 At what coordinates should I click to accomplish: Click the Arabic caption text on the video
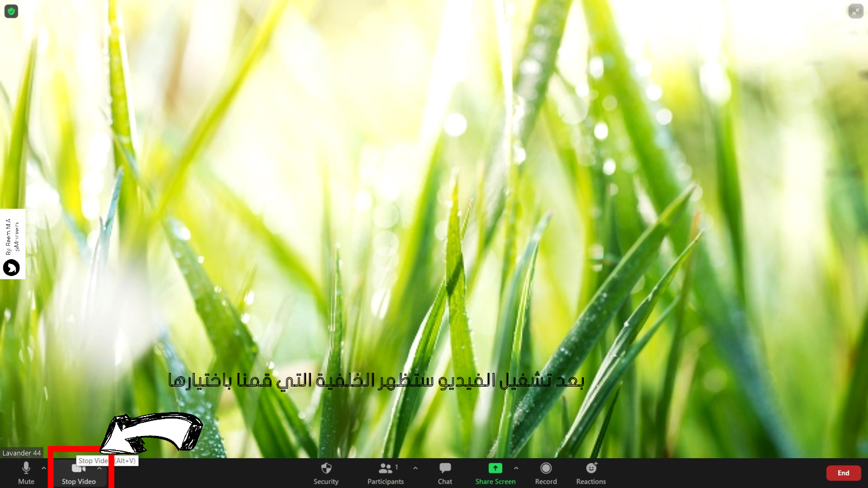(x=376, y=381)
